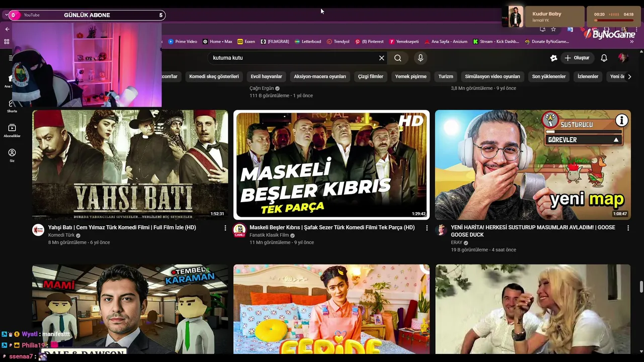This screenshot has height=362, width=644.
Task: Open Abonelikler in the sidebar
Action: pyautogui.click(x=12, y=131)
